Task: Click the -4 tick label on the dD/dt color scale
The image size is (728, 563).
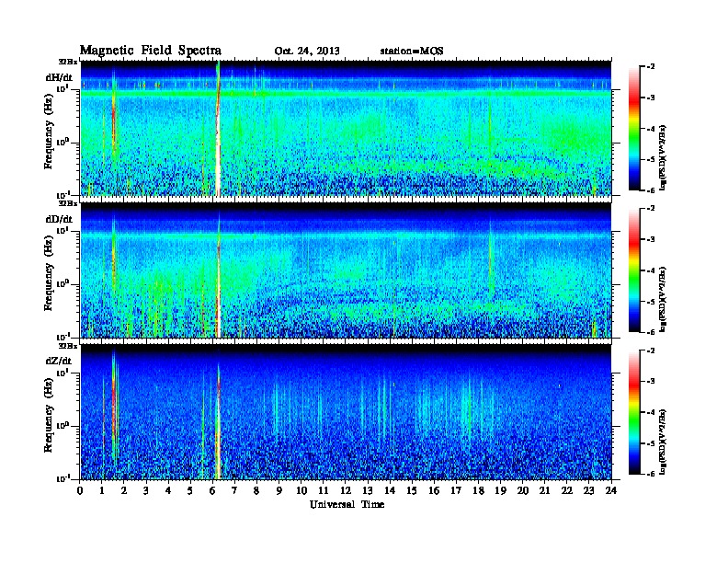Action: [x=651, y=270]
